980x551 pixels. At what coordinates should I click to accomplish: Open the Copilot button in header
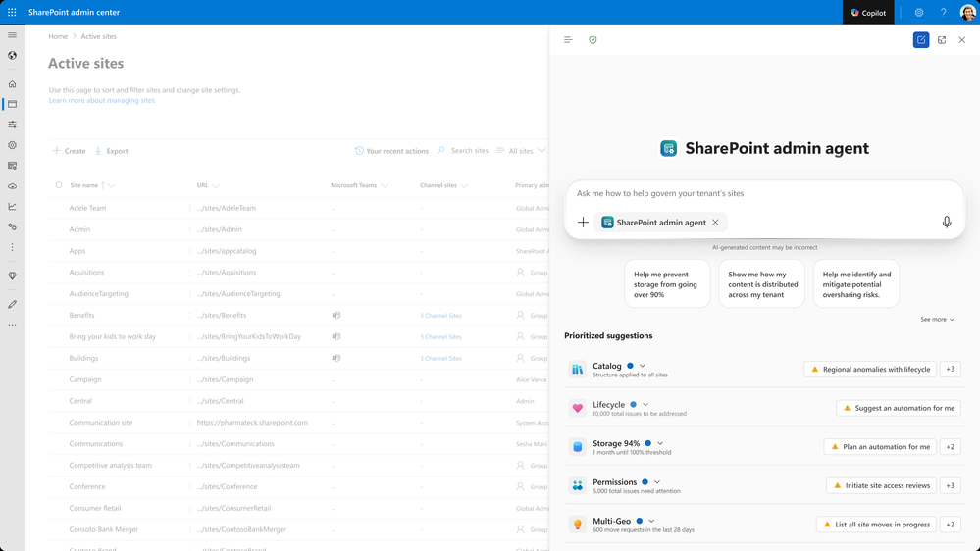pos(868,13)
